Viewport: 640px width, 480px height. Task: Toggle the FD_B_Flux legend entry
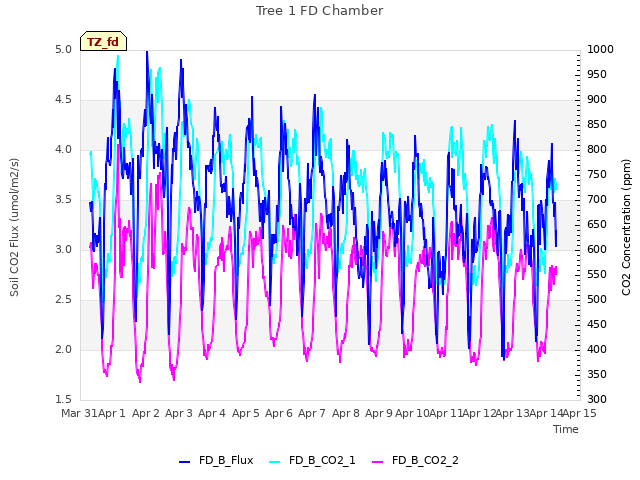point(216,460)
